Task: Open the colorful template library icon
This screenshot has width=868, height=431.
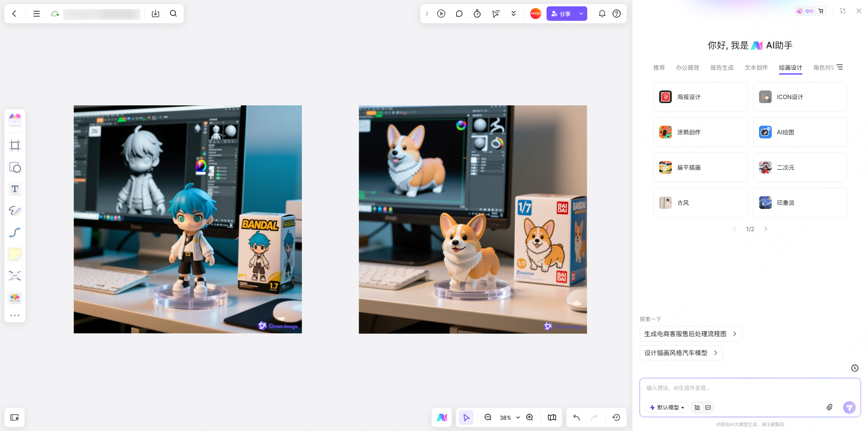Action: pos(15,119)
